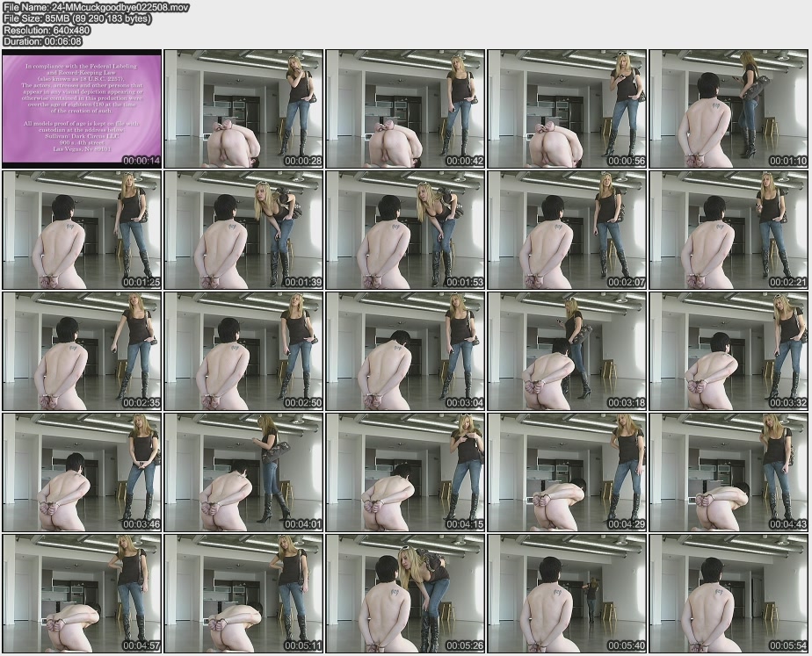Select the thumbnail labeled 00:01:25
This screenshot has height=656, width=812.
point(82,230)
